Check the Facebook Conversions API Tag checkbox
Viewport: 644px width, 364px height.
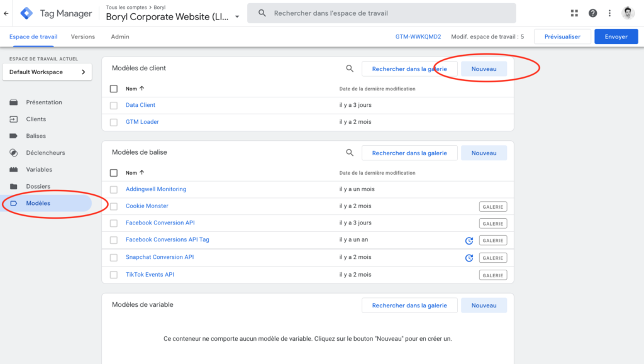[114, 240]
